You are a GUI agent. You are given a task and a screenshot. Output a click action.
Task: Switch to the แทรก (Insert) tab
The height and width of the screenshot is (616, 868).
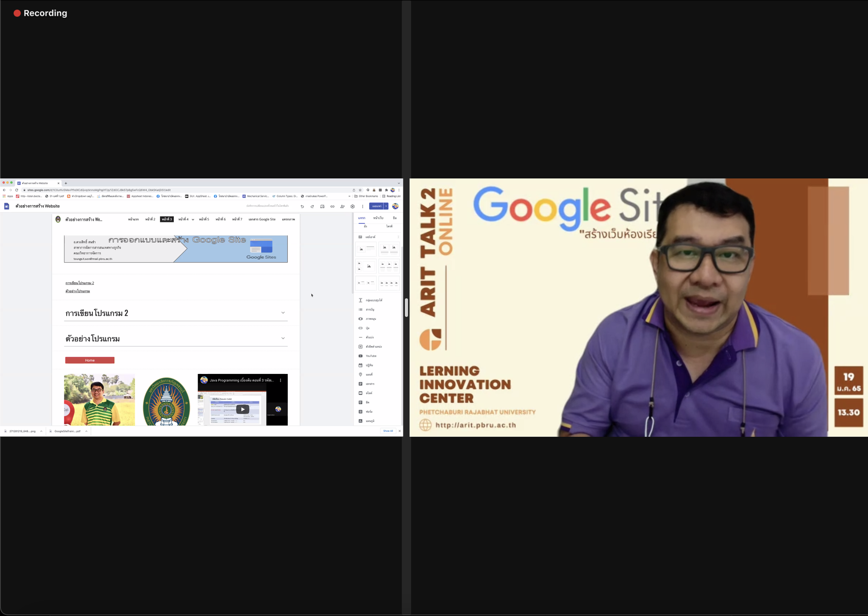pyautogui.click(x=362, y=218)
